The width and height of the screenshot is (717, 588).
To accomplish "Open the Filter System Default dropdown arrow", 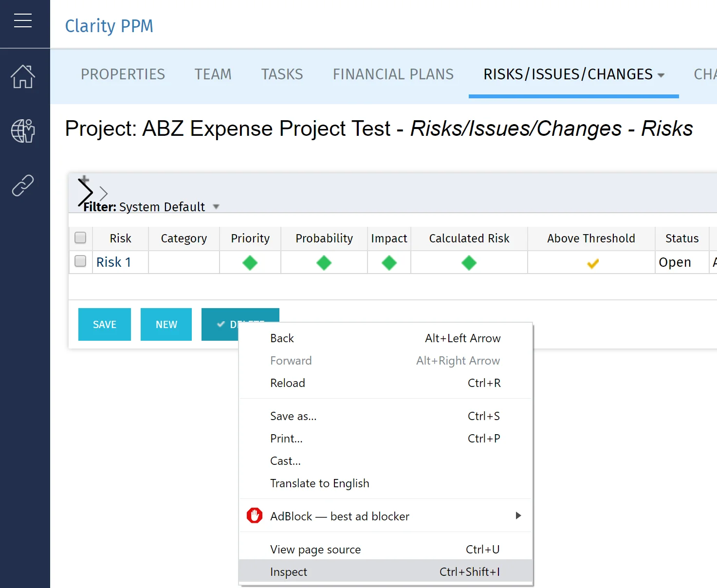I will click(x=216, y=207).
